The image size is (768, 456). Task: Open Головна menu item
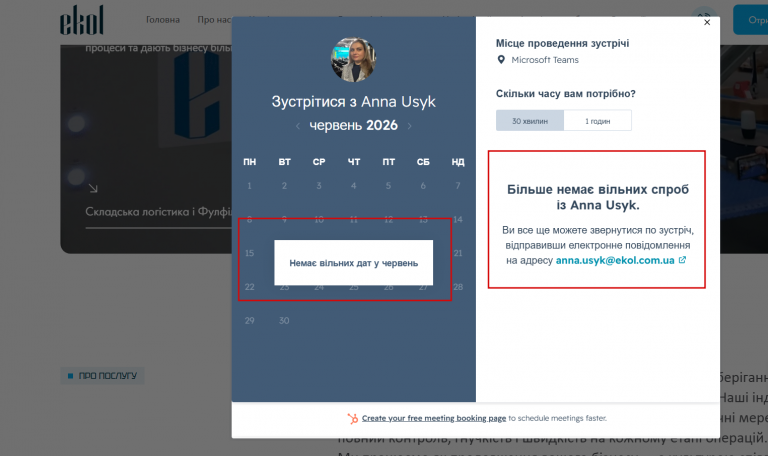(163, 20)
